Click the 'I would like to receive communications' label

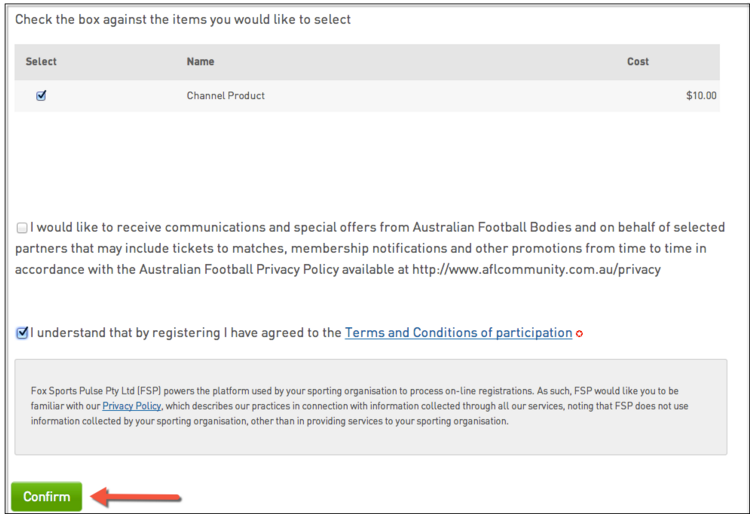pos(370,248)
